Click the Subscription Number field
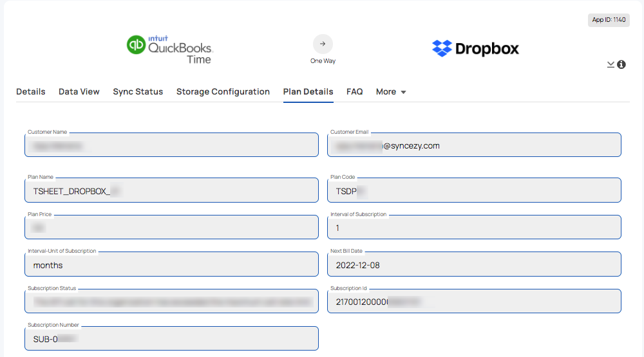The image size is (644, 357). click(x=172, y=338)
